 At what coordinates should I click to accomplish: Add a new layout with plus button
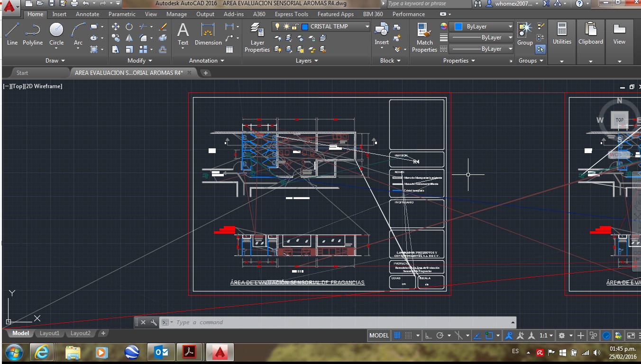click(103, 333)
